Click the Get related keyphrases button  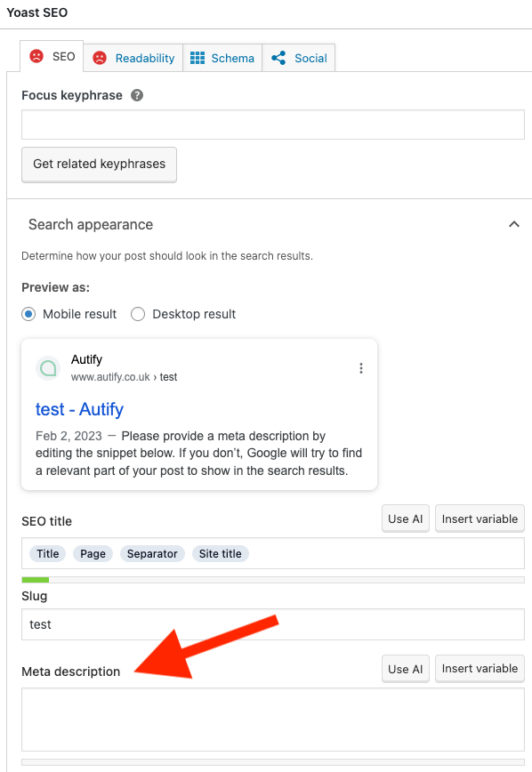tap(99, 165)
